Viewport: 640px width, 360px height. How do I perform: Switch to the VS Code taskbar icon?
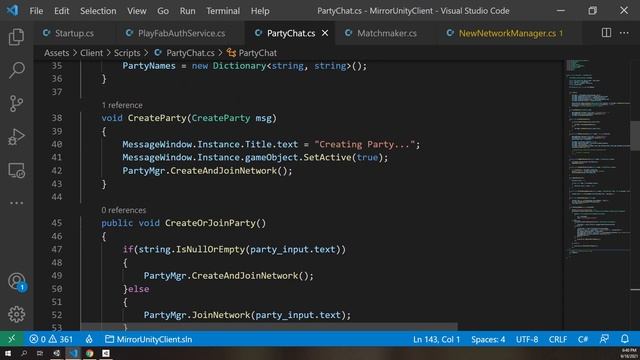73,353
